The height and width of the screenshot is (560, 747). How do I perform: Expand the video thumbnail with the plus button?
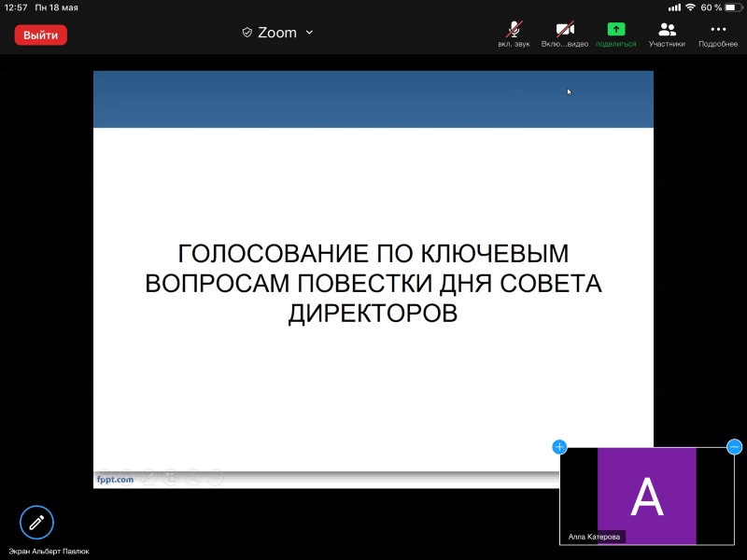click(559, 447)
